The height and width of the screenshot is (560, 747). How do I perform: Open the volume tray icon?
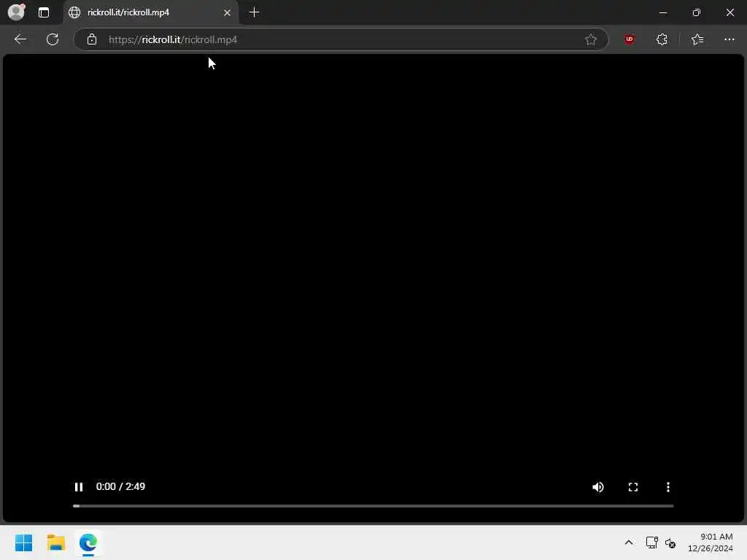(x=670, y=542)
